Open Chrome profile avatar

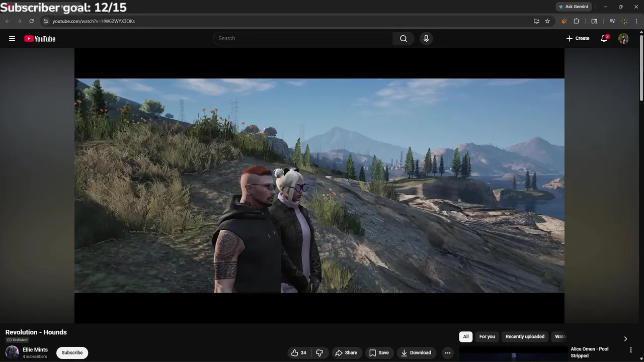624,21
